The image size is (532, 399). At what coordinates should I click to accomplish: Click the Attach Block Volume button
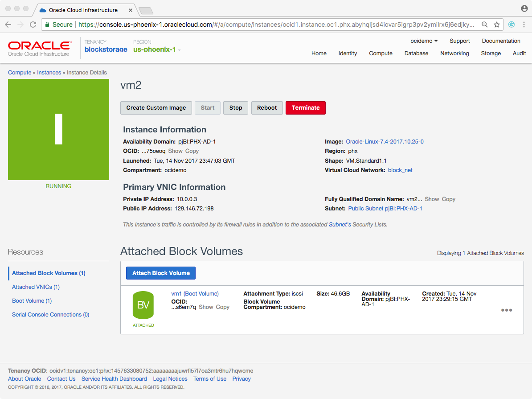click(x=161, y=273)
